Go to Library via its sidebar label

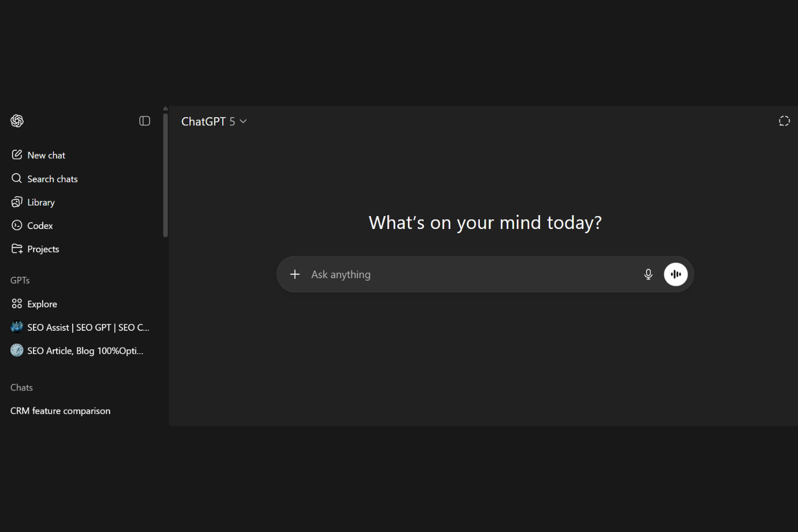click(41, 203)
